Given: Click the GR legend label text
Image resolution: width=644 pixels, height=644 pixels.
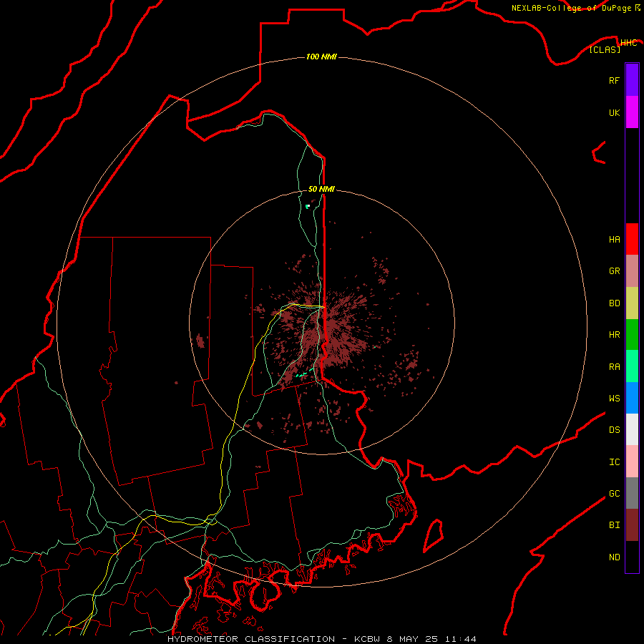Looking at the screenshot, I should click(615, 271).
